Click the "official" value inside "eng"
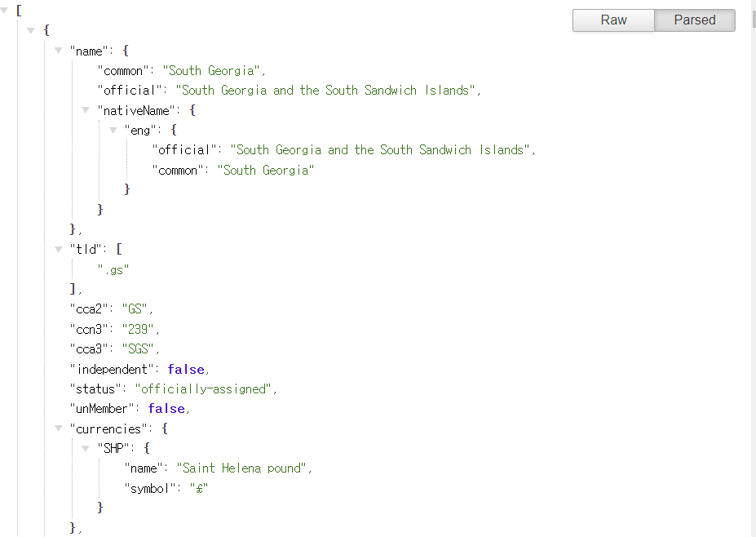 (379, 150)
